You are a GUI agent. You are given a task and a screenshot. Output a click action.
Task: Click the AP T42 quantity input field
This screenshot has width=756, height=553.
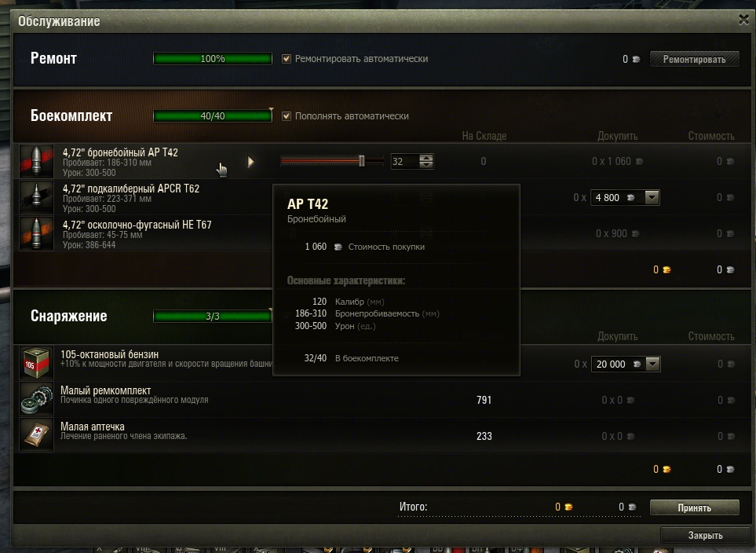(405, 161)
